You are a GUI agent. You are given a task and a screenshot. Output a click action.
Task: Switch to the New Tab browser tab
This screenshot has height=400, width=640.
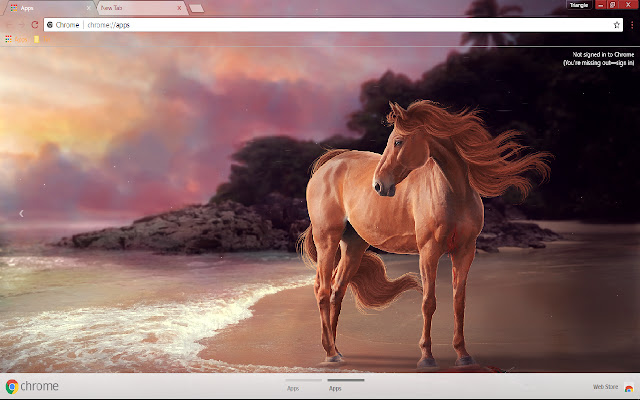[141, 8]
